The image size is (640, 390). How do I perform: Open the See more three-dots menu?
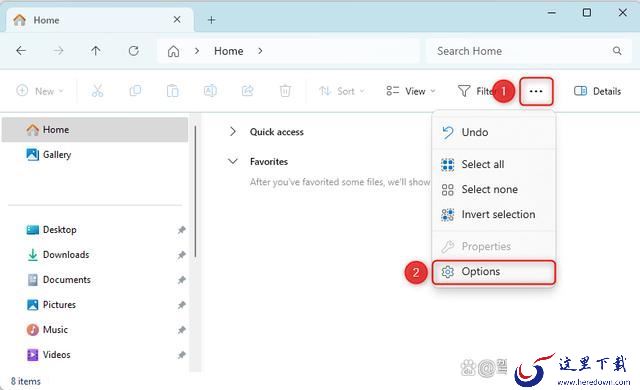click(x=536, y=91)
